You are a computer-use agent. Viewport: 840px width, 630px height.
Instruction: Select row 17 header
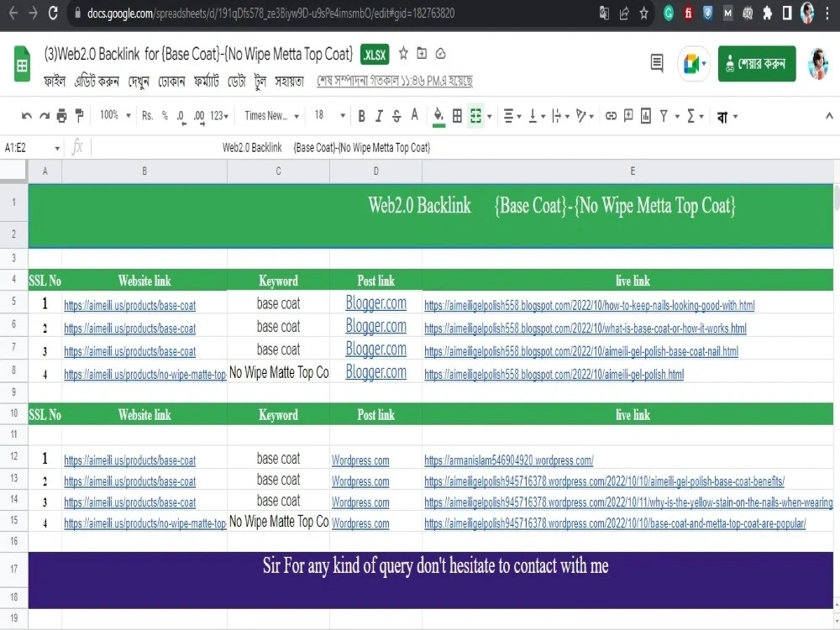pos(14,569)
